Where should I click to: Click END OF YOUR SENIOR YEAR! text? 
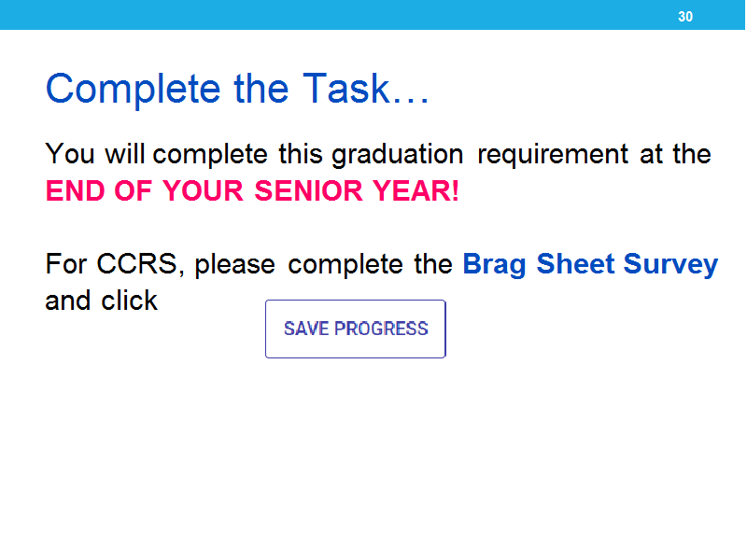(252, 191)
